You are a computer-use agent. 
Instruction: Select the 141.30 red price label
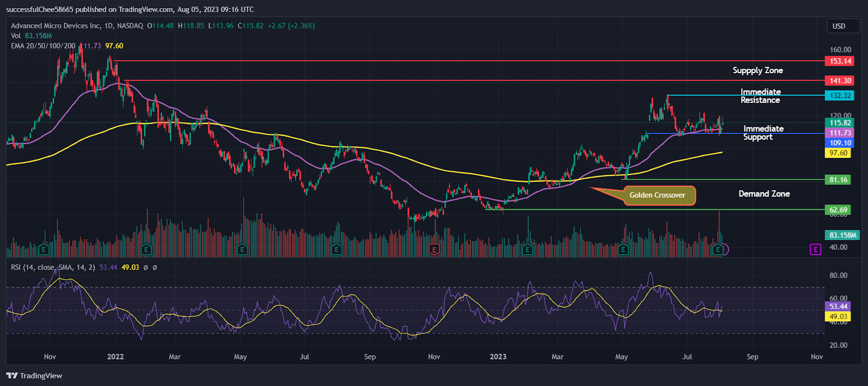click(x=840, y=81)
